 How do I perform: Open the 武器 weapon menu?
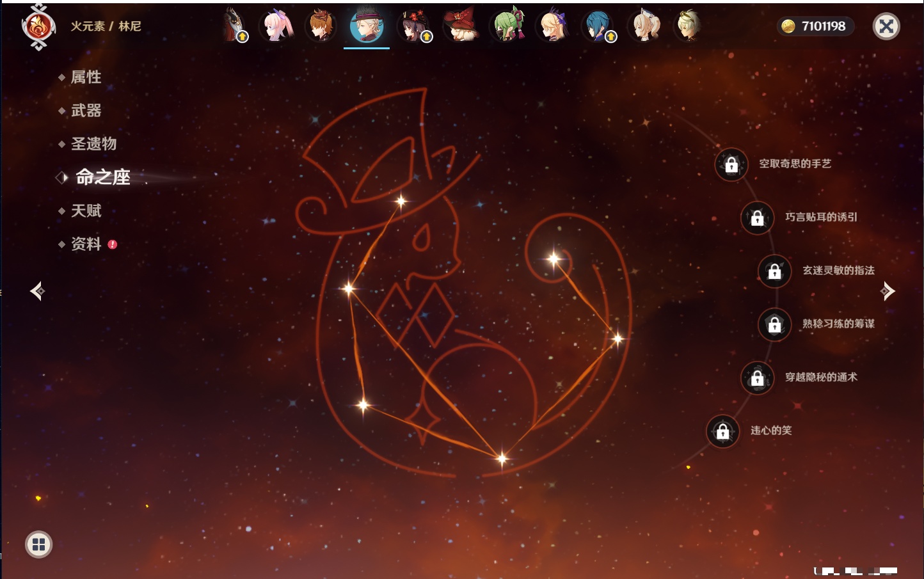coord(86,111)
